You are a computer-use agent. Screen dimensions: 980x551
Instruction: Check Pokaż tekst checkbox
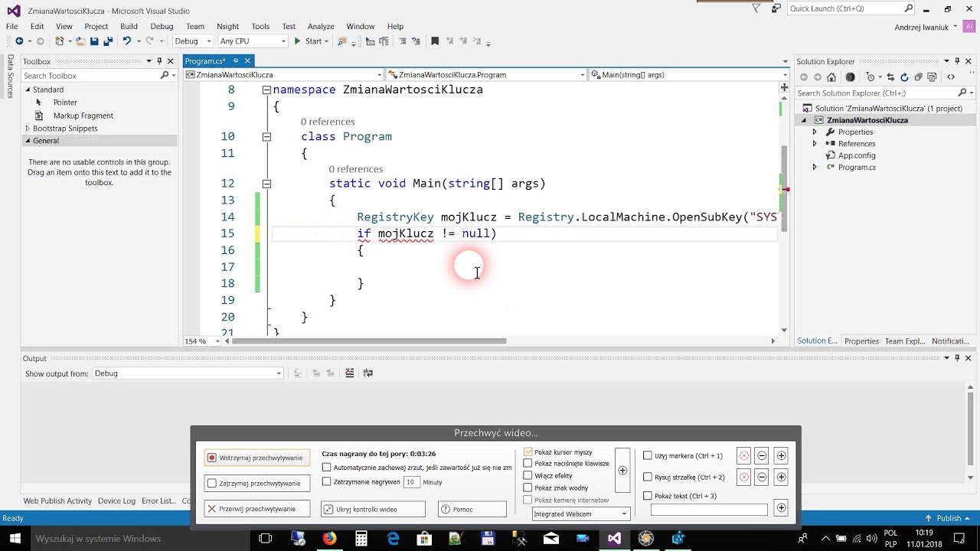[x=648, y=496]
